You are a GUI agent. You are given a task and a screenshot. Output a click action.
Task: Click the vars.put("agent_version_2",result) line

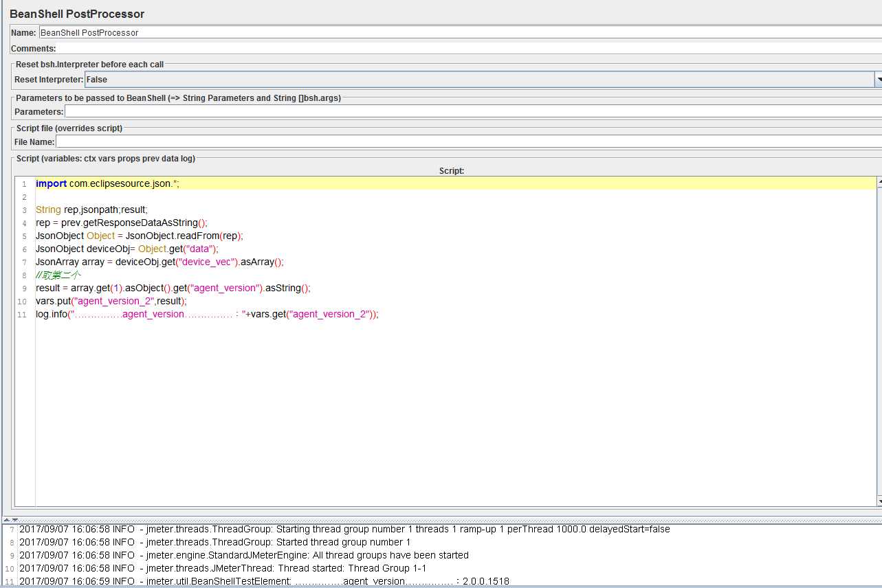[x=111, y=301]
